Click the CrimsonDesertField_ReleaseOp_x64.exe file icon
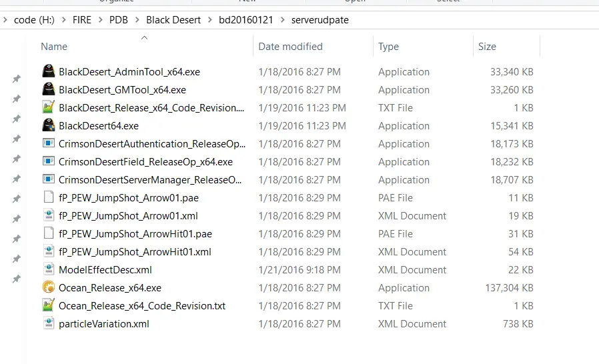 tap(49, 161)
